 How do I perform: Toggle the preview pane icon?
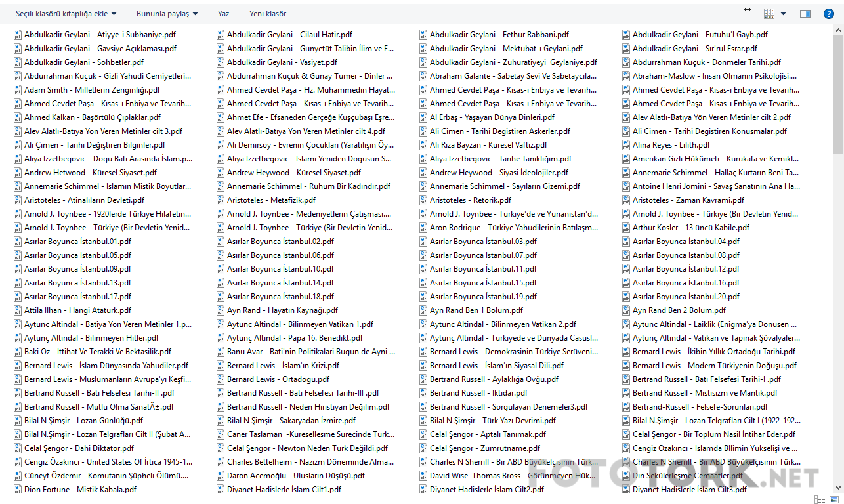click(805, 14)
